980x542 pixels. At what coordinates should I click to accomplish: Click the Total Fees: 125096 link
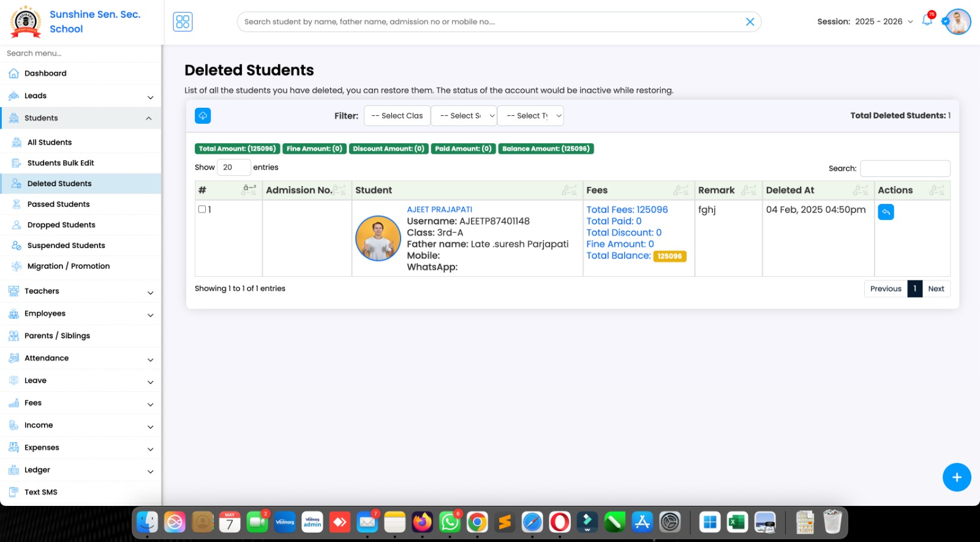pos(627,209)
